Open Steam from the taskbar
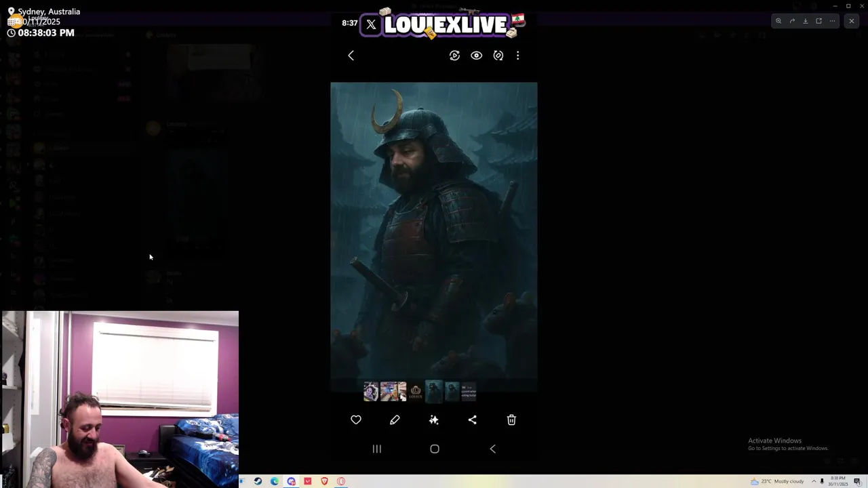This screenshot has height=488, width=868. tap(258, 481)
